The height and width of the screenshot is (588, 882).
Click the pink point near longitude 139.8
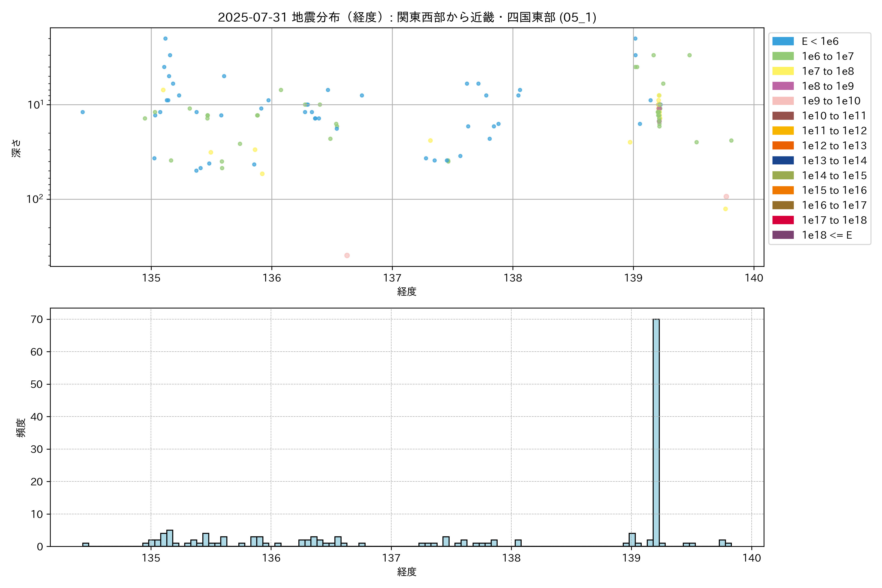tap(726, 196)
